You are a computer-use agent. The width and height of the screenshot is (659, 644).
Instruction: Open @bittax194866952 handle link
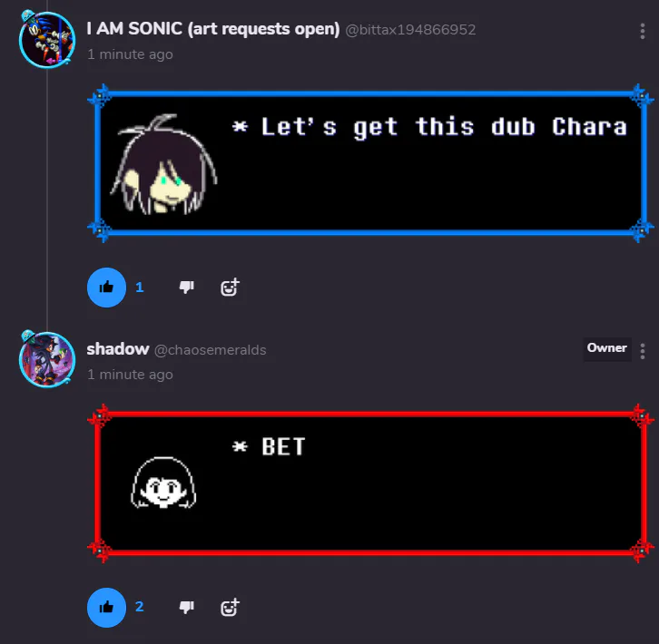410,30
